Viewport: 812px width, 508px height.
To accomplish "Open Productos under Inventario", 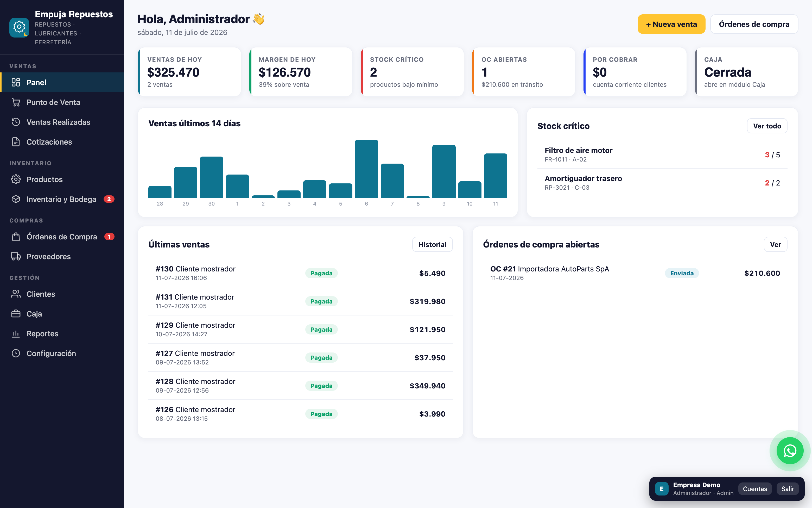I will point(62,179).
